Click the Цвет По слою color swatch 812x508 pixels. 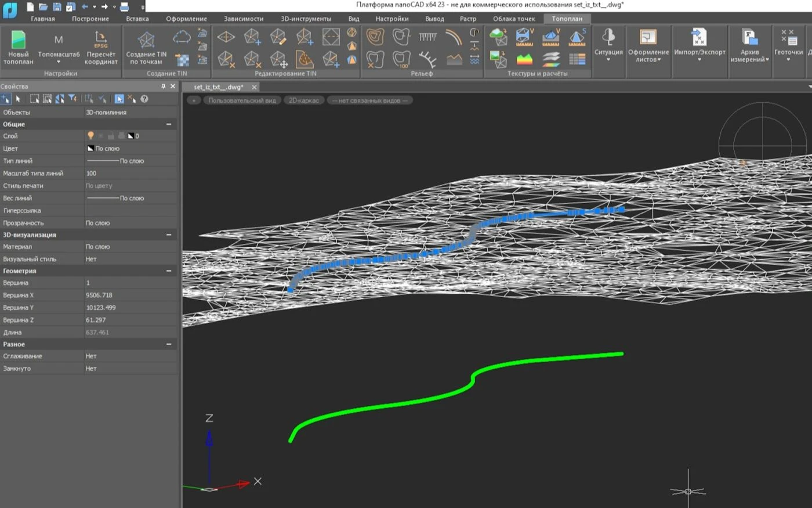[90, 149]
